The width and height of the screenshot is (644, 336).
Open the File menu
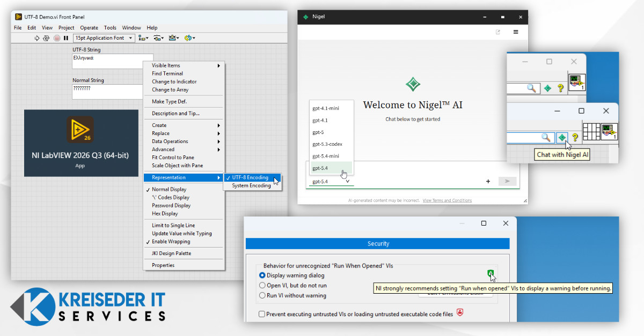pos(18,28)
